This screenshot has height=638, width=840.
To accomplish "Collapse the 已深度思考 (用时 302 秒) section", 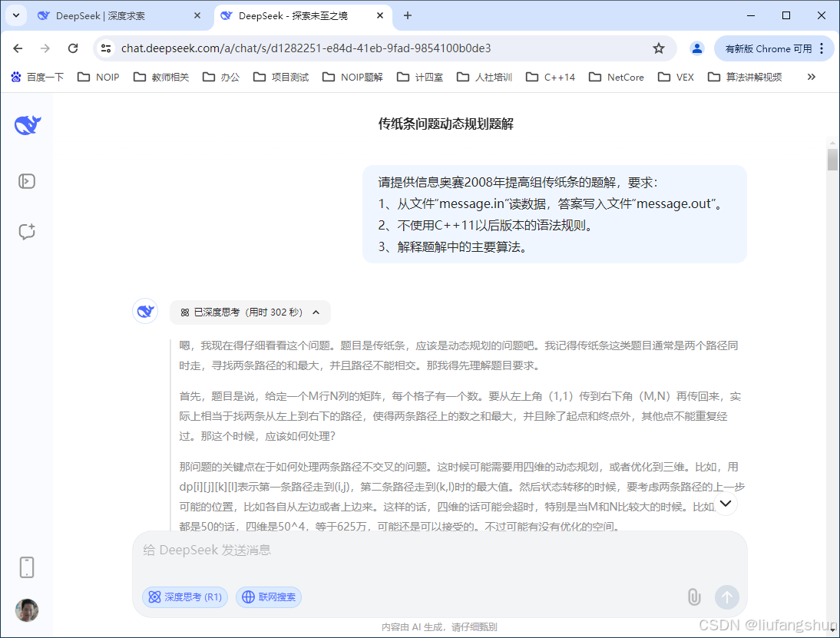I will click(250, 312).
